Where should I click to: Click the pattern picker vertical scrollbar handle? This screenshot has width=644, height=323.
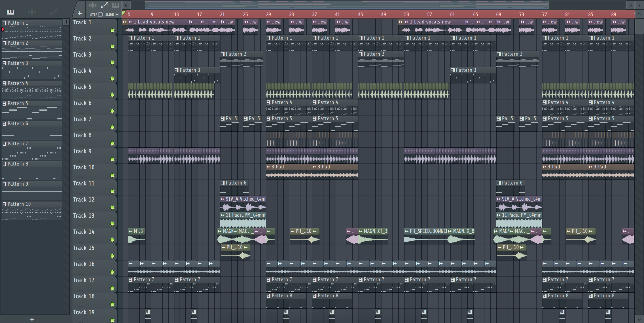(66, 22)
